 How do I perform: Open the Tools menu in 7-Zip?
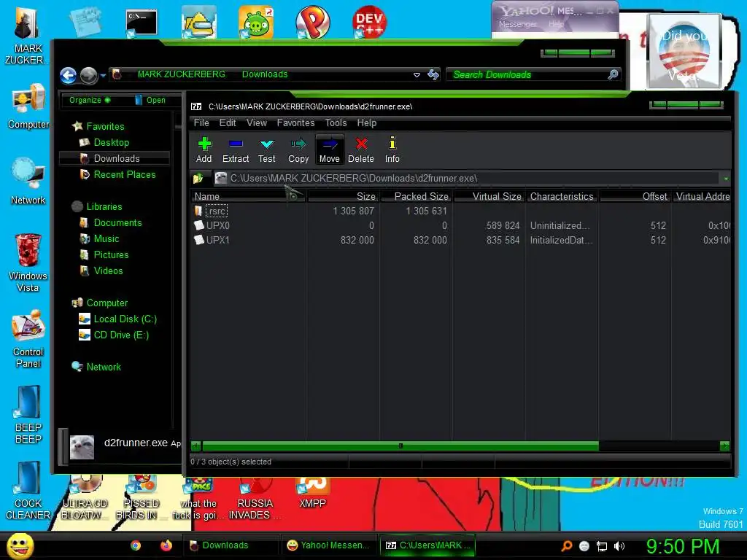336,122
